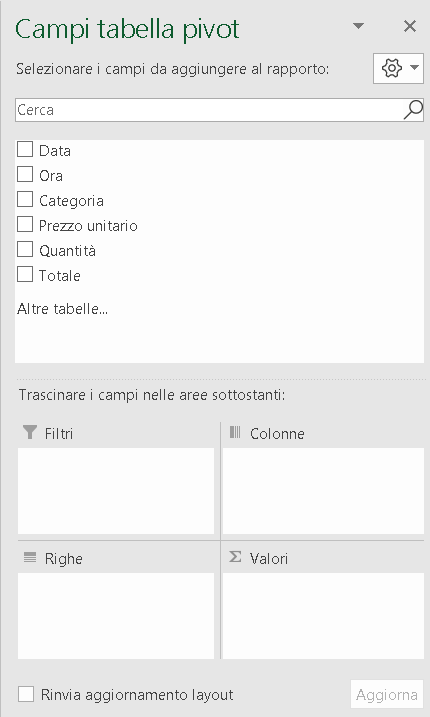Click the search magnifier icon
Viewport: 430px width, 717px height.
pos(413,110)
